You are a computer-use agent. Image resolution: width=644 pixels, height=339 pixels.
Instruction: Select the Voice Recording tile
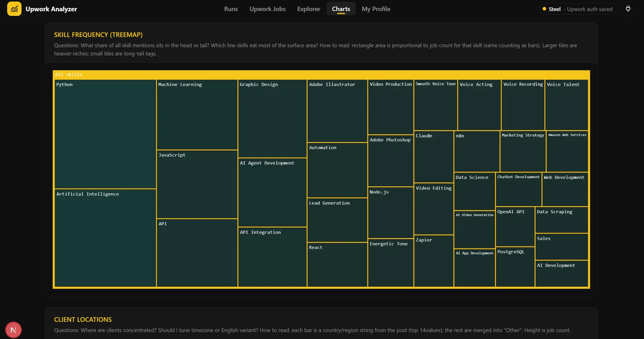(x=523, y=105)
